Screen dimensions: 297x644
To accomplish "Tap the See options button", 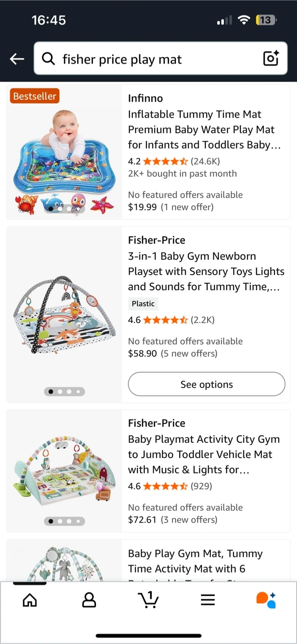I will [x=206, y=384].
